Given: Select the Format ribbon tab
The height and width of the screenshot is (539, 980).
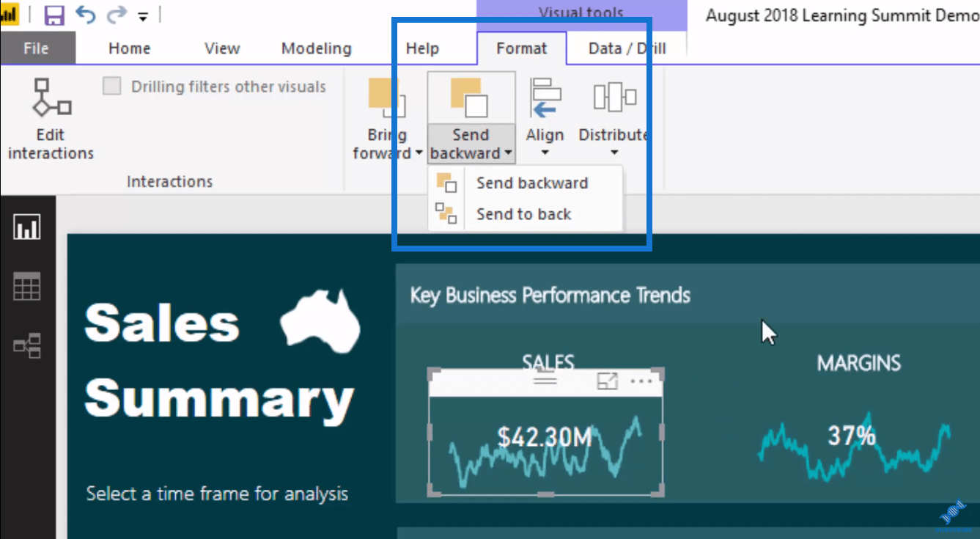Looking at the screenshot, I should coord(522,48).
